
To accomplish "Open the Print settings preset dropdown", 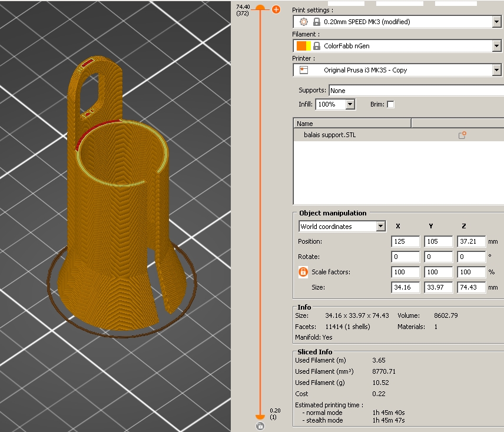I will 496,22.
